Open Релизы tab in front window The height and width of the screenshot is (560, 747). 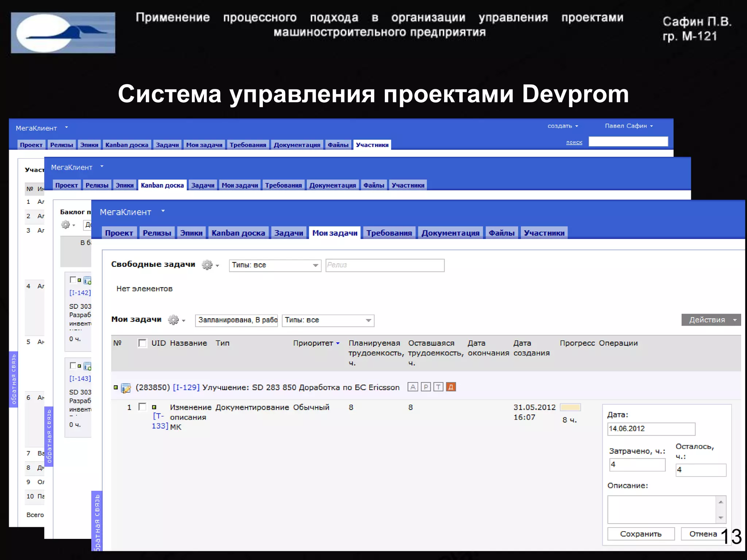pos(157,233)
